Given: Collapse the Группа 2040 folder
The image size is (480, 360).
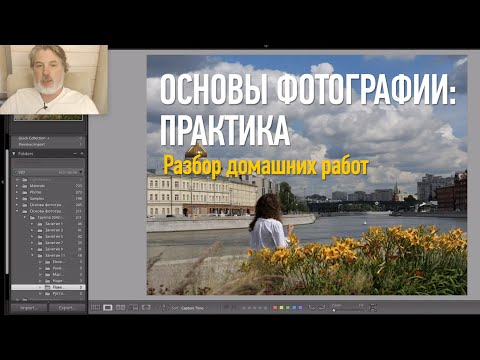Looking at the screenshot, I should pos(25,217).
